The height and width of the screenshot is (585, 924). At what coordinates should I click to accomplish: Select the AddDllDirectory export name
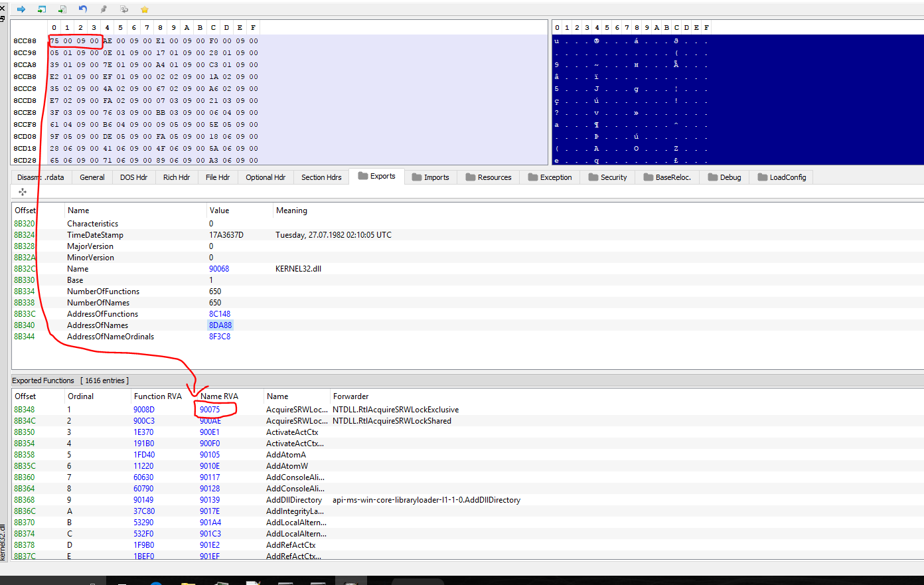click(x=294, y=500)
